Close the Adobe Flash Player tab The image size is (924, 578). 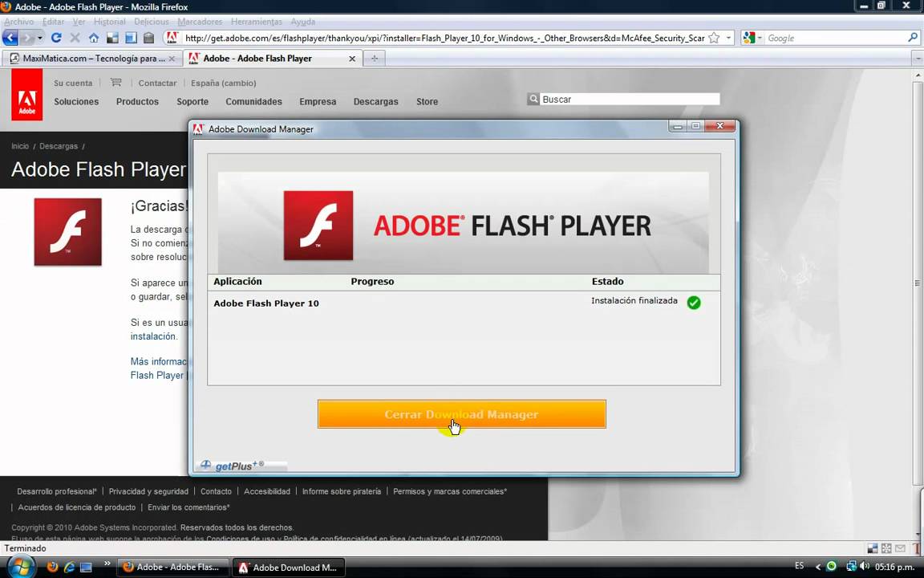(x=352, y=59)
